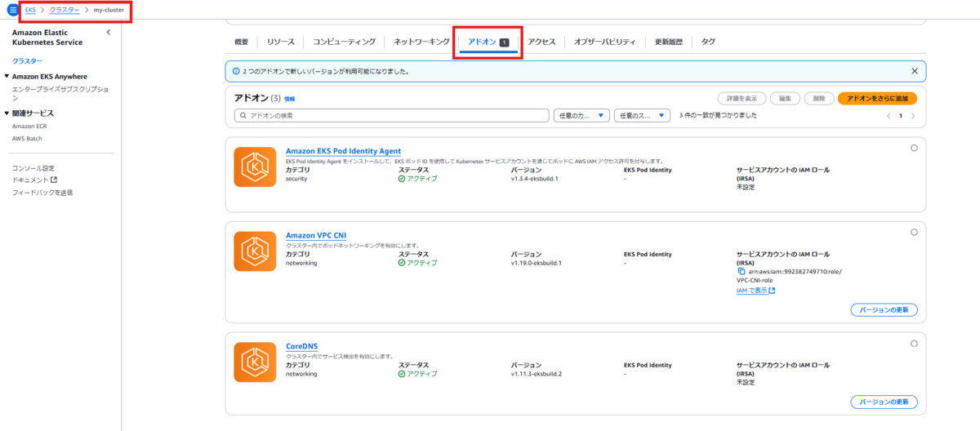Open Amazon ECR in the sidebar
980x431 pixels.
click(29, 127)
